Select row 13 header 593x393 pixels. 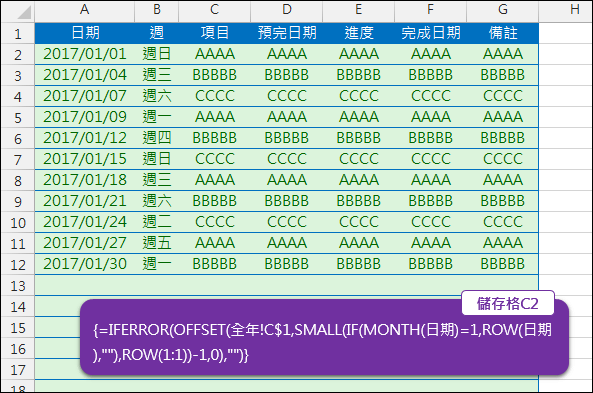pos(18,286)
